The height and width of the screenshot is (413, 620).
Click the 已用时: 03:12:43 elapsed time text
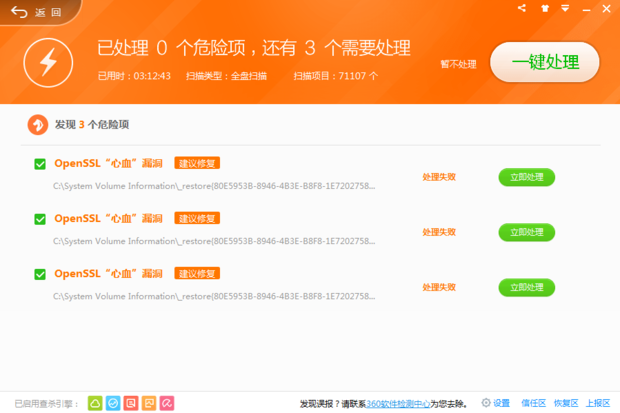134,76
